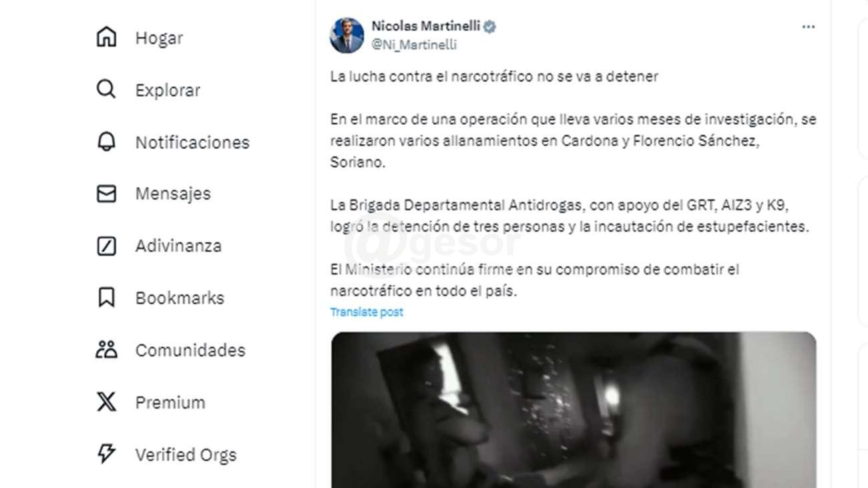Open the Comunidades people icon

point(106,350)
